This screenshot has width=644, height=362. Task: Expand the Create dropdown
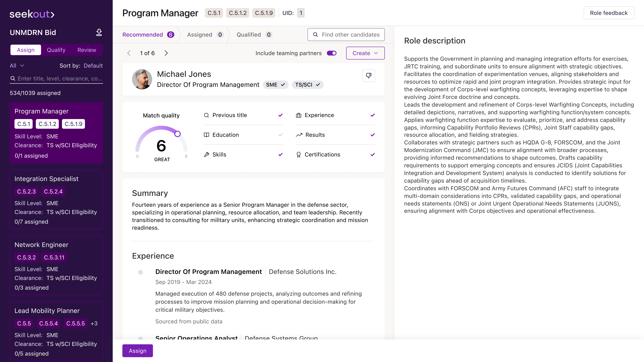(365, 53)
